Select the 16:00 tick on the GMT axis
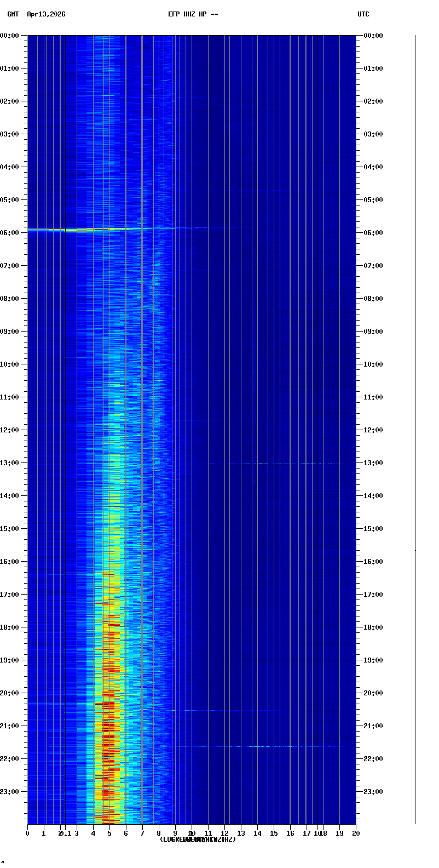This screenshot has width=439, height=868. coord(10,562)
